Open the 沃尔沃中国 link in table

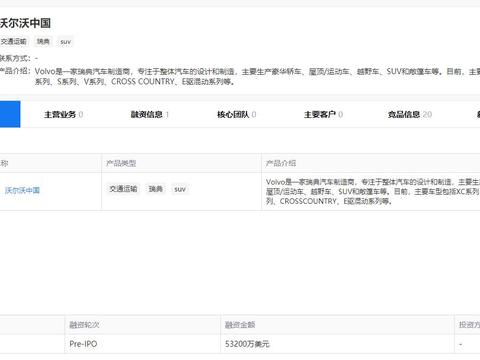[22, 190]
